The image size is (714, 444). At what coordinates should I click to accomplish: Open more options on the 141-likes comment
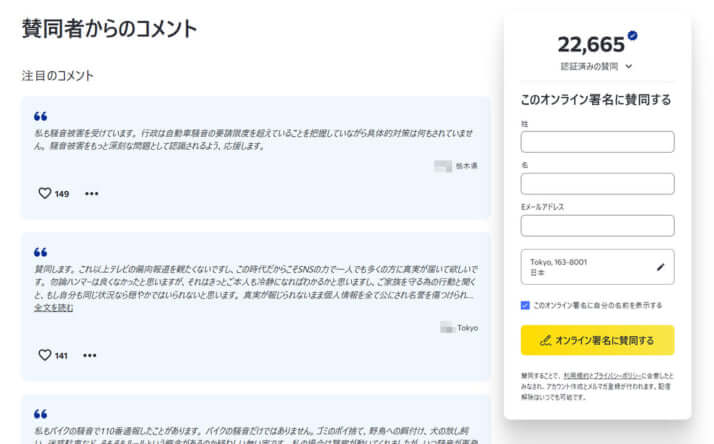(x=90, y=355)
